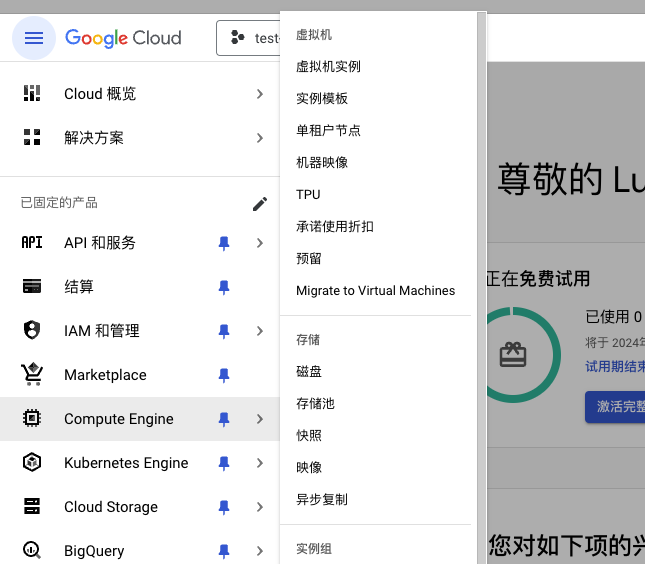Click the gift icon in free trial ring

click(513, 355)
